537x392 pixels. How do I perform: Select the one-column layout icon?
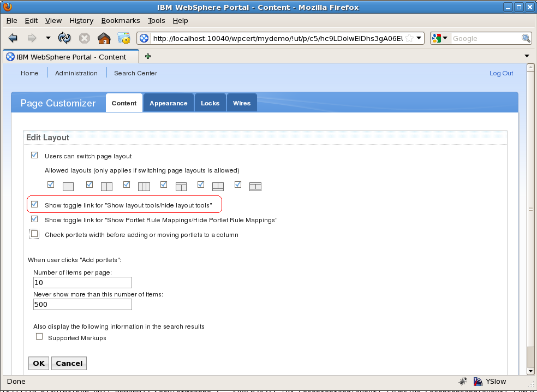(x=68, y=186)
